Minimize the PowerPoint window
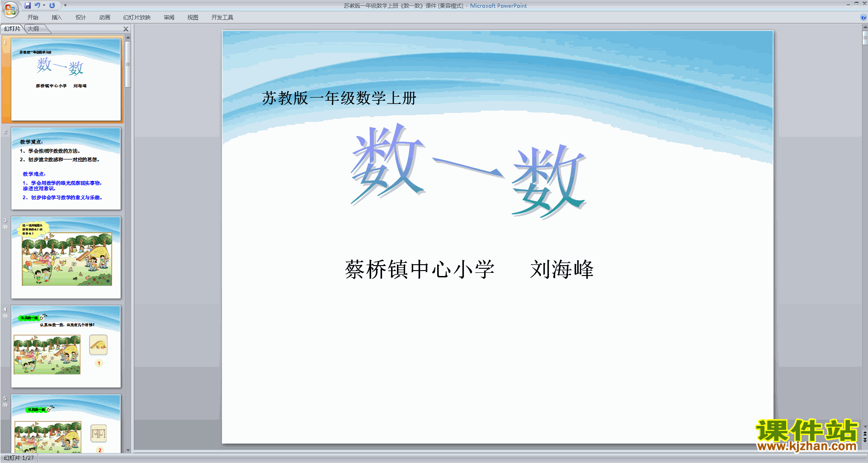Image resolution: width=868 pixels, height=463 pixels. pos(848,4)
